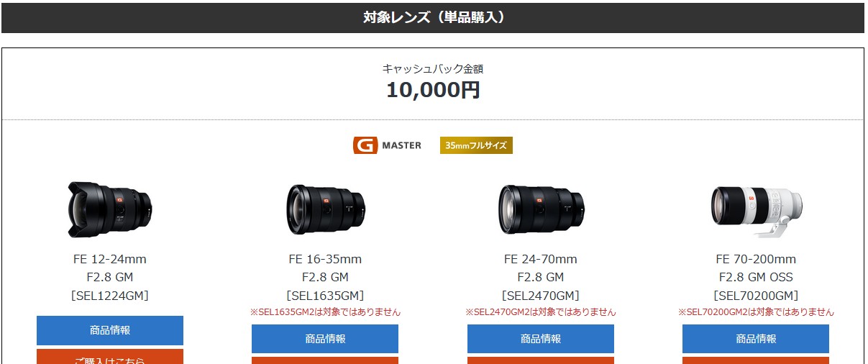Click the 35mm full-size gold badge

(476, 145)
